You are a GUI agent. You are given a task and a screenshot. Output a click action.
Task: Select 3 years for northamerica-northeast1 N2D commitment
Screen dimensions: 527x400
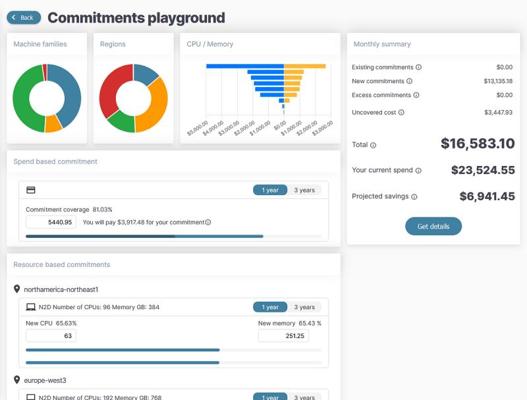click(305, 307)
